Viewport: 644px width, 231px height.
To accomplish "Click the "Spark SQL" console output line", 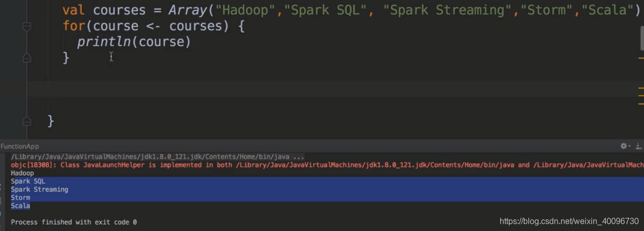I will click(x=28, y=181).
